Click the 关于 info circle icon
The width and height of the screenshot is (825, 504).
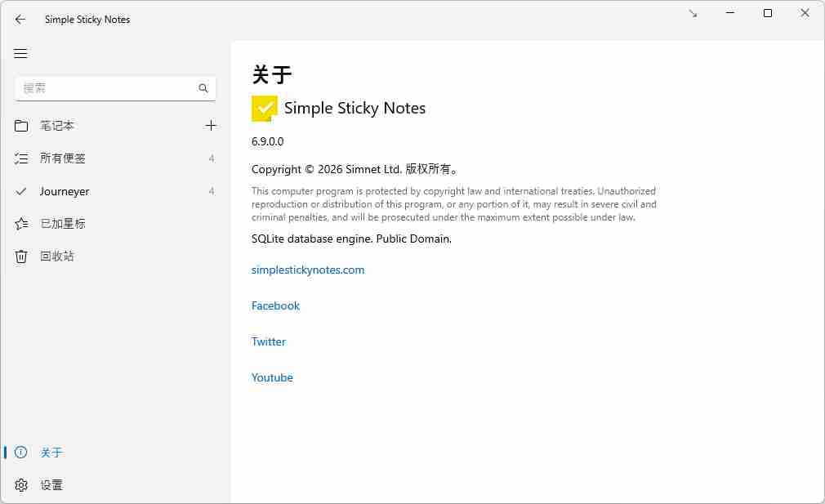point(20,452)
